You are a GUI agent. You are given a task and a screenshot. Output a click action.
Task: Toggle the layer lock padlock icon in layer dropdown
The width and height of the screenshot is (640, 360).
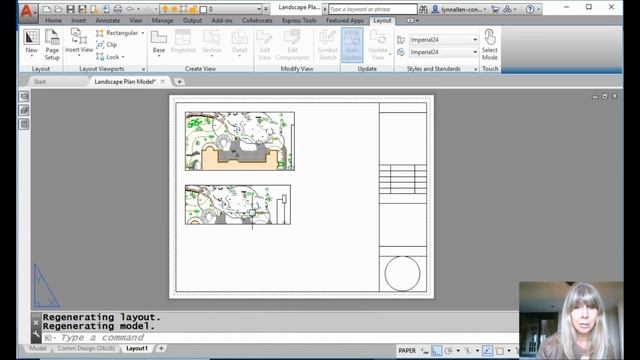click(x=193, y=9)
